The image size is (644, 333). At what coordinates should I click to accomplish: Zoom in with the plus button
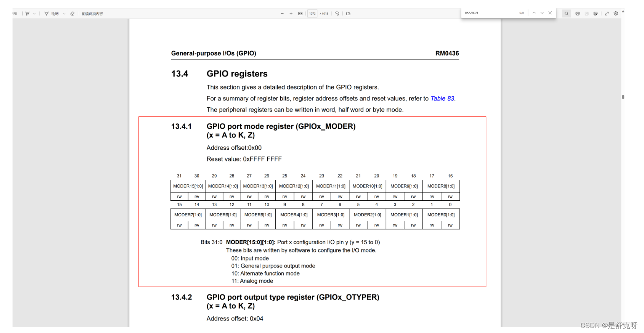[291, 13]
